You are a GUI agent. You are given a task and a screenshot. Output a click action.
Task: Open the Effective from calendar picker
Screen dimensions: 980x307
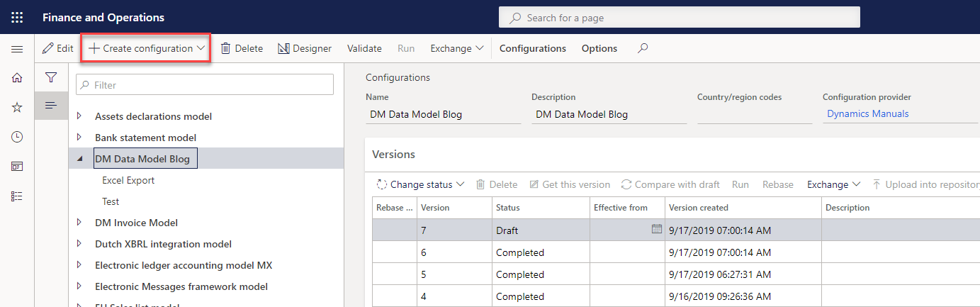pos(656,229)
